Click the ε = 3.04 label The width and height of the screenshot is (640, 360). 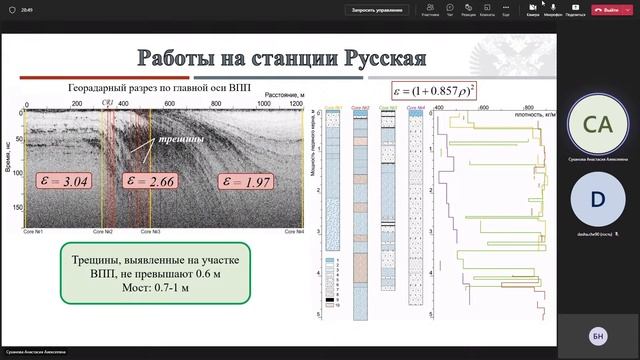pos(64,181)
